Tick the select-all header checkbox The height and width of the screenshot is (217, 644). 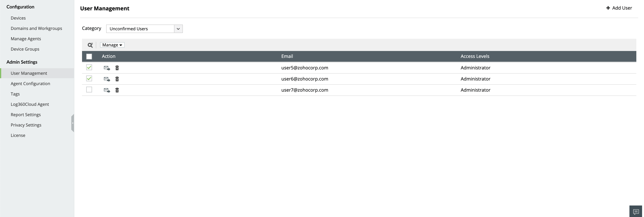[89, 57]
